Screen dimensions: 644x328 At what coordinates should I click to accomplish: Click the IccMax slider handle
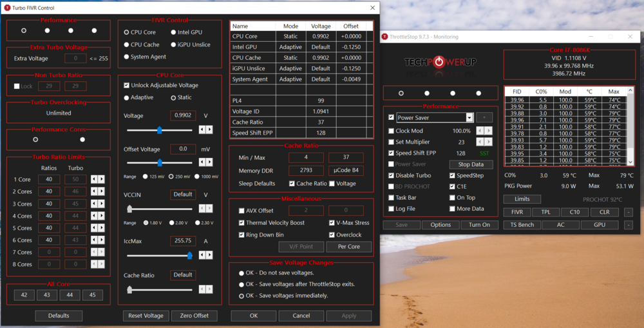coord(190,256)
